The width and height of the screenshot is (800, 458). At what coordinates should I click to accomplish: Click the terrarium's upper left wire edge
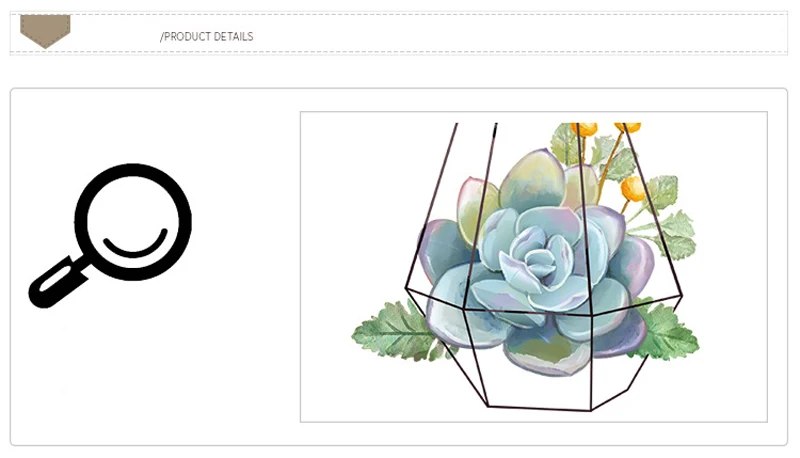pos(431,204)
